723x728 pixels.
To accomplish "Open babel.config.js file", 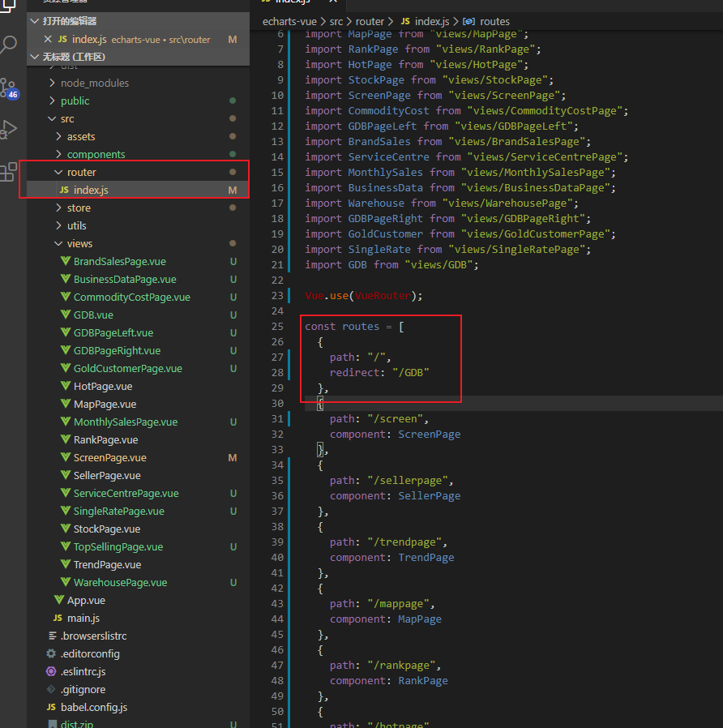I will (138, 707).
